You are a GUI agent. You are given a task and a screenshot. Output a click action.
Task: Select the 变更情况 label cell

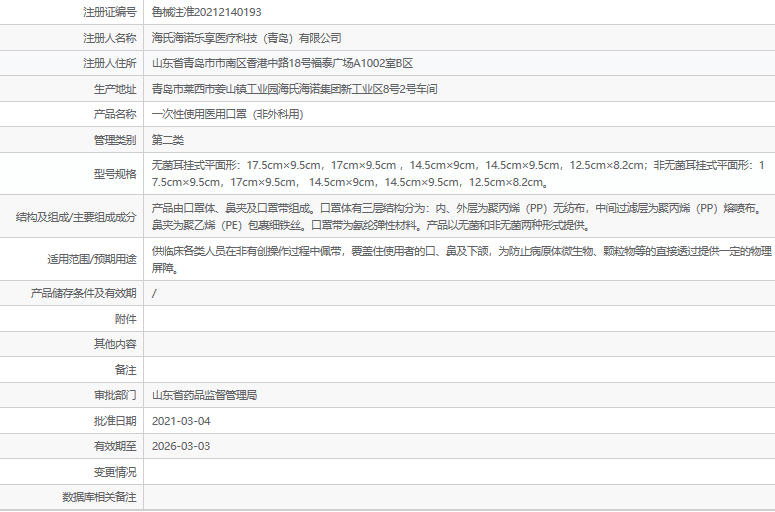coord(114,471)
